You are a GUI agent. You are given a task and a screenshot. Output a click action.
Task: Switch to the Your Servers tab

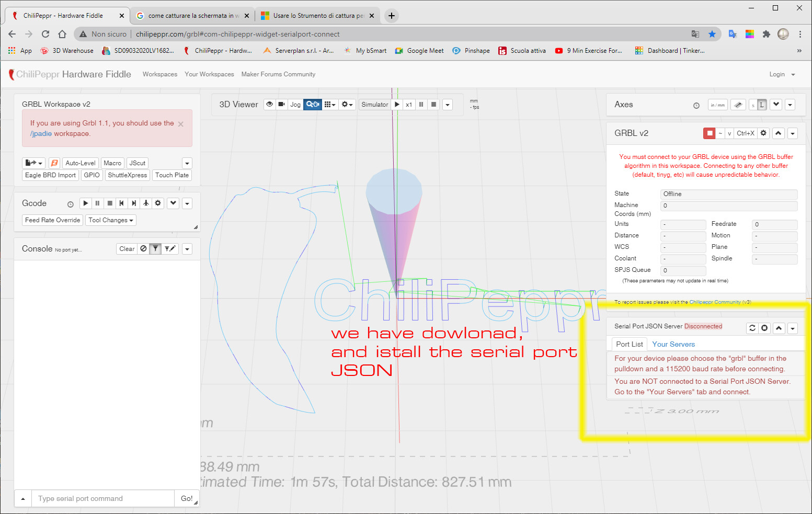pyautogui.click(x=673, y=344)
